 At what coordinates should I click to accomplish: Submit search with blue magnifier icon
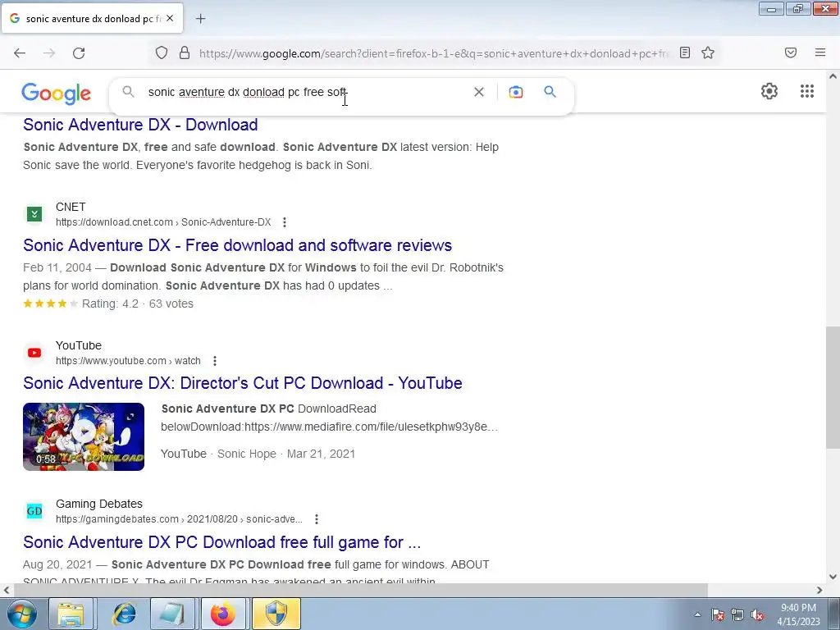[x=550, y=92]
